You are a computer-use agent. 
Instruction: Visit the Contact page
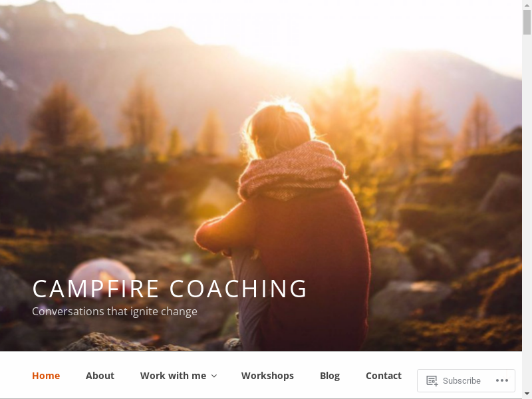384,376
